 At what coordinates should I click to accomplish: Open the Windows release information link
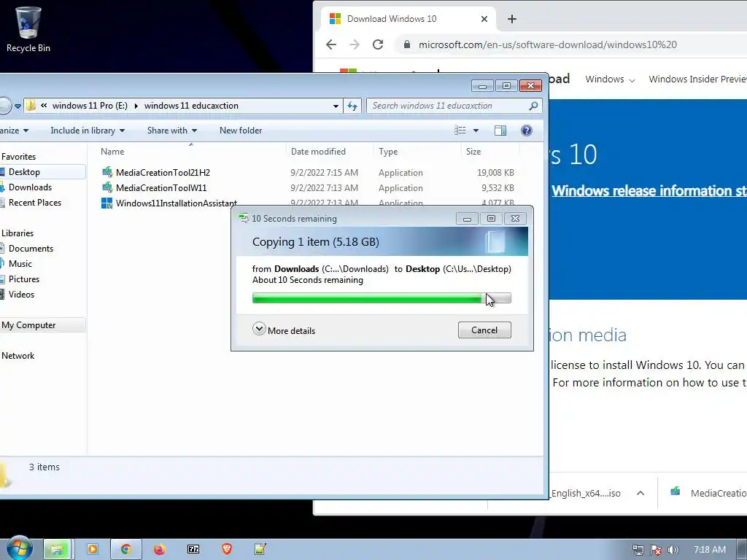click(x=649, y=191)
